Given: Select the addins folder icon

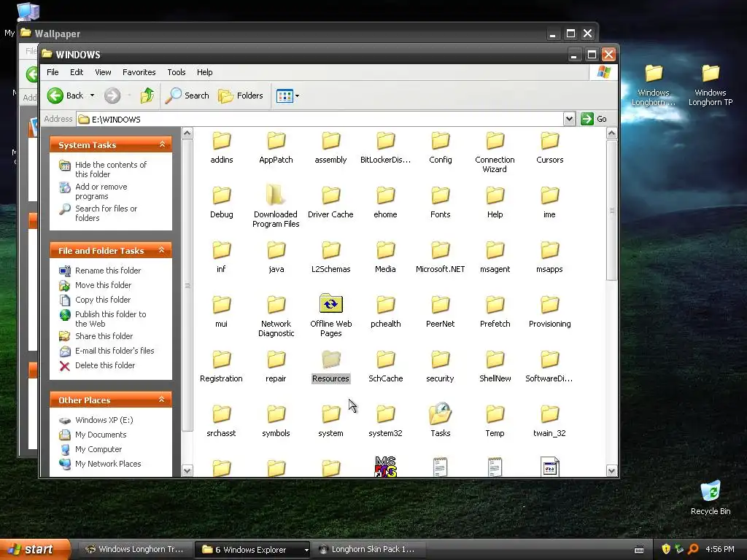Looking at the screenshot, I should (x=222, y=141).
